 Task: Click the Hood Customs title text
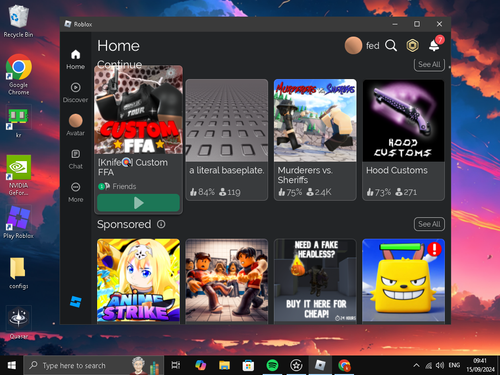tap(397, 170)
